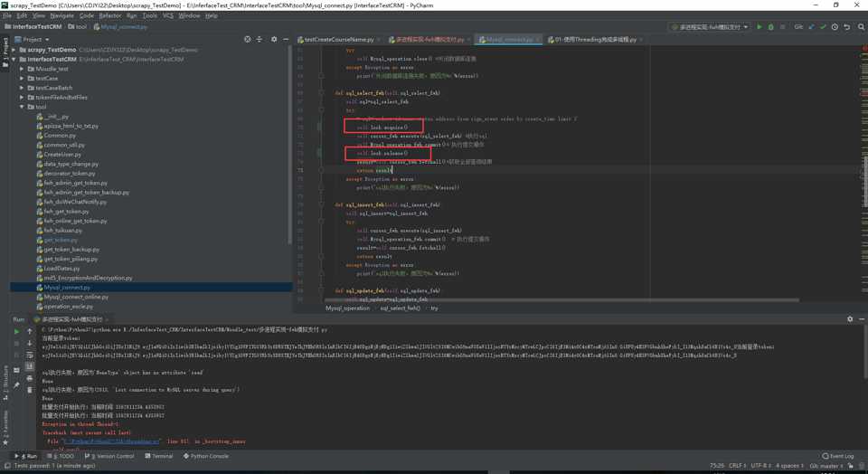Expand the testCaseBatch folder

(x=22, y=88)
